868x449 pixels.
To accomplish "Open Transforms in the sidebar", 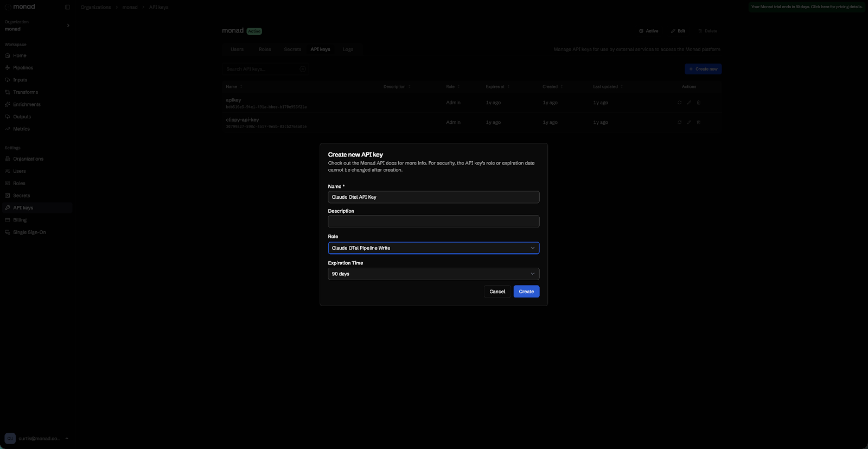I will (x=25, y=92).
